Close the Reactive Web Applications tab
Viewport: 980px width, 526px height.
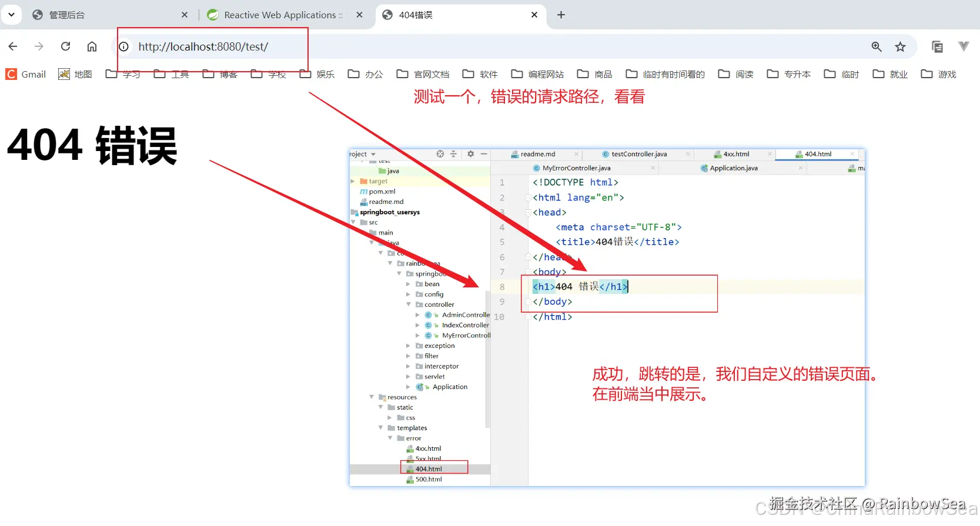[x=360, y=15]
